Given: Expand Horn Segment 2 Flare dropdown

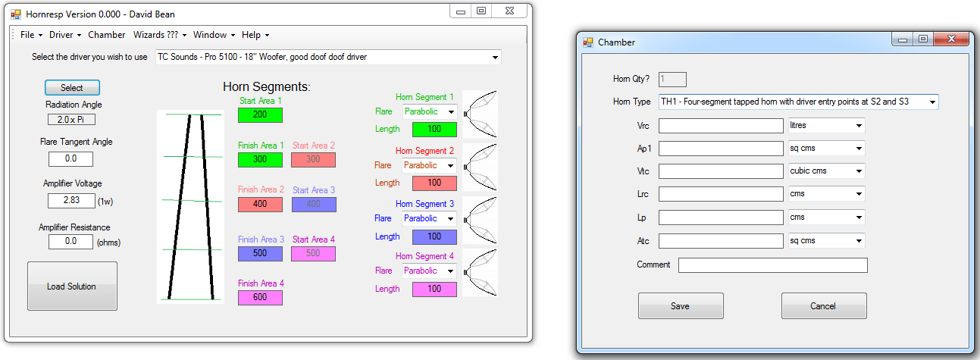Looking at the screenshot, I should point(450,165).
